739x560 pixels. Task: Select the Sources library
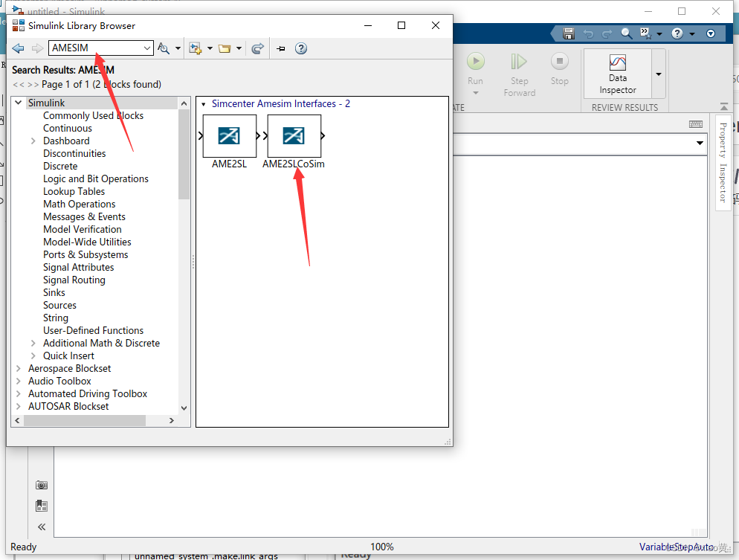[60, 306]
